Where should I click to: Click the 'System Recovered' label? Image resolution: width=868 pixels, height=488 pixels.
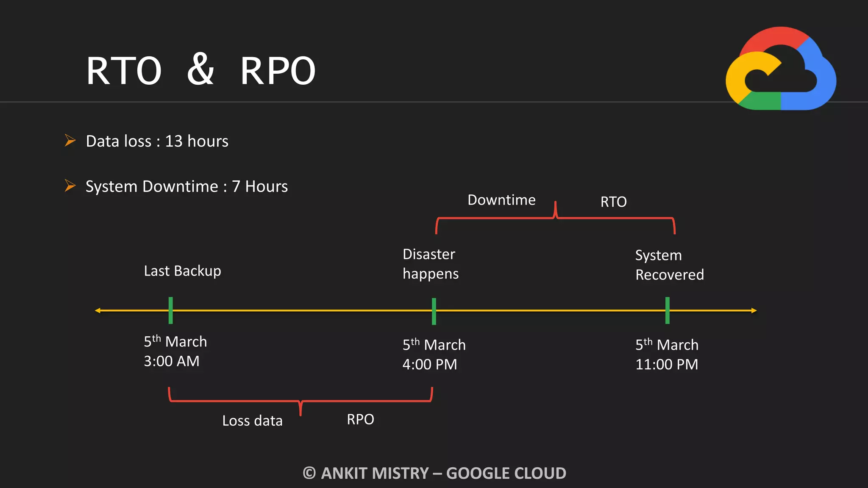[x=670, y=265]
